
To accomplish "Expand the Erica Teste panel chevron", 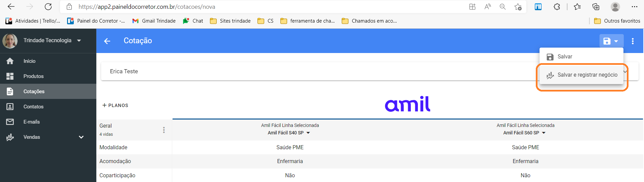I will click(625, 71).
